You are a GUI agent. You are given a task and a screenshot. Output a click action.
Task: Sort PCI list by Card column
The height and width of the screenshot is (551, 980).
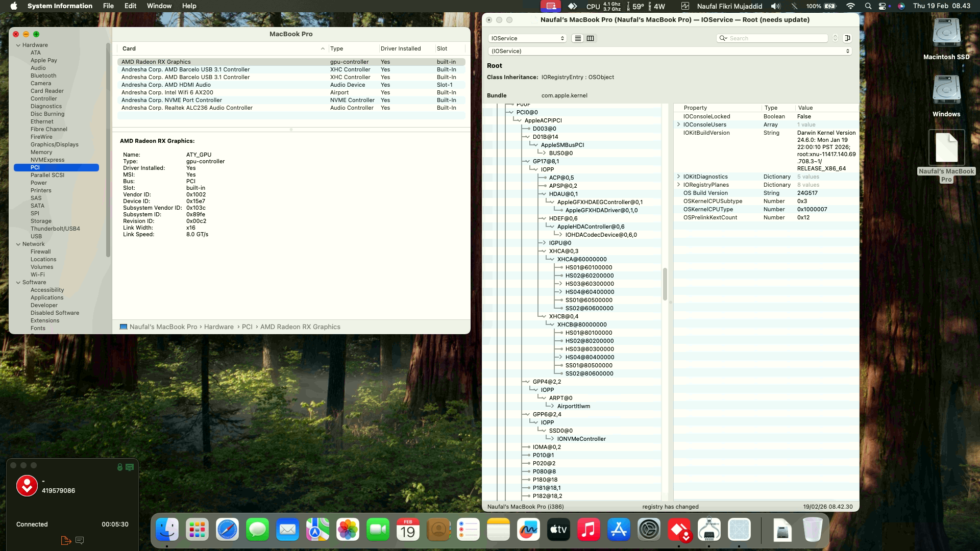[223, 48]
